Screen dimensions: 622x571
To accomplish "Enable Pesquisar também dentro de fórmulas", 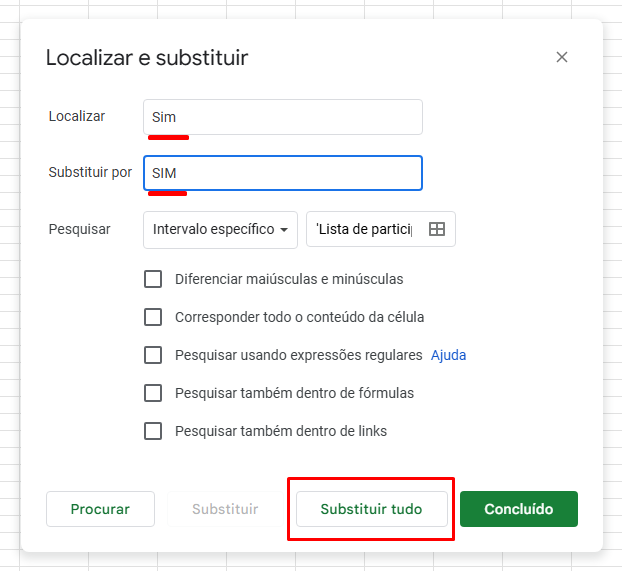I will pyautogui.click(x=153, y=393).
